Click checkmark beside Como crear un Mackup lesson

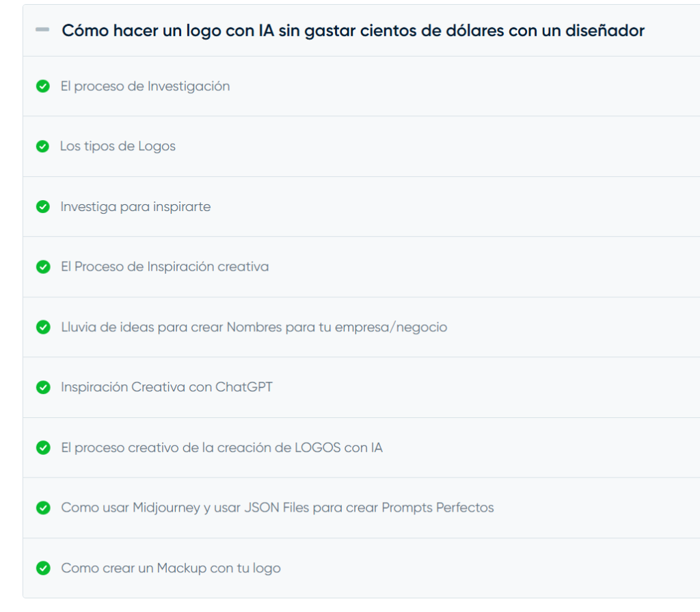[43, 568]
